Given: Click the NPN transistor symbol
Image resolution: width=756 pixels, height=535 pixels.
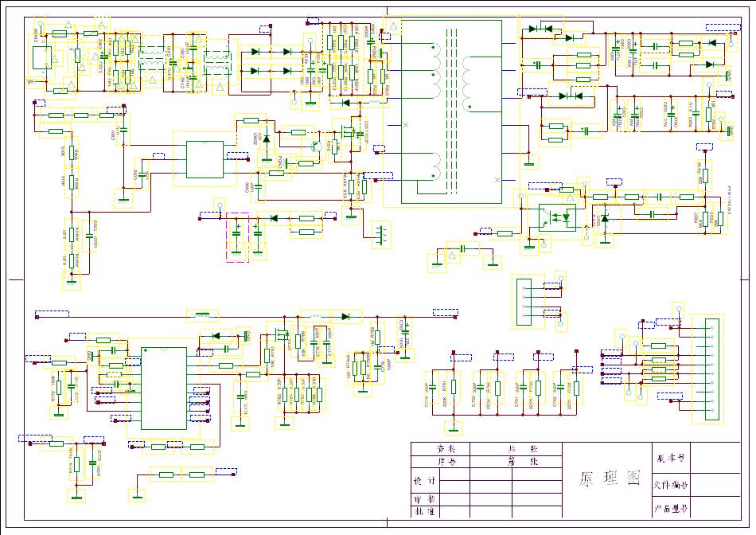Looking at the screenshot, I should tap(316, 147).
